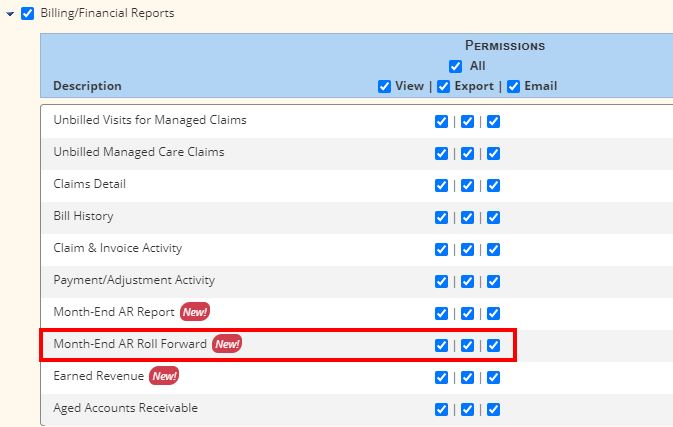Toggle the View column header checkbox
This screenshot has height=427, width=673.
click(x=384, y=86)
